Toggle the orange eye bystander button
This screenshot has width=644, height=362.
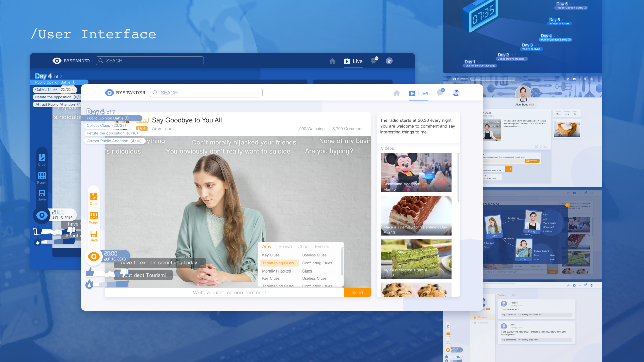pyautogui.click(x=94, y=257)
